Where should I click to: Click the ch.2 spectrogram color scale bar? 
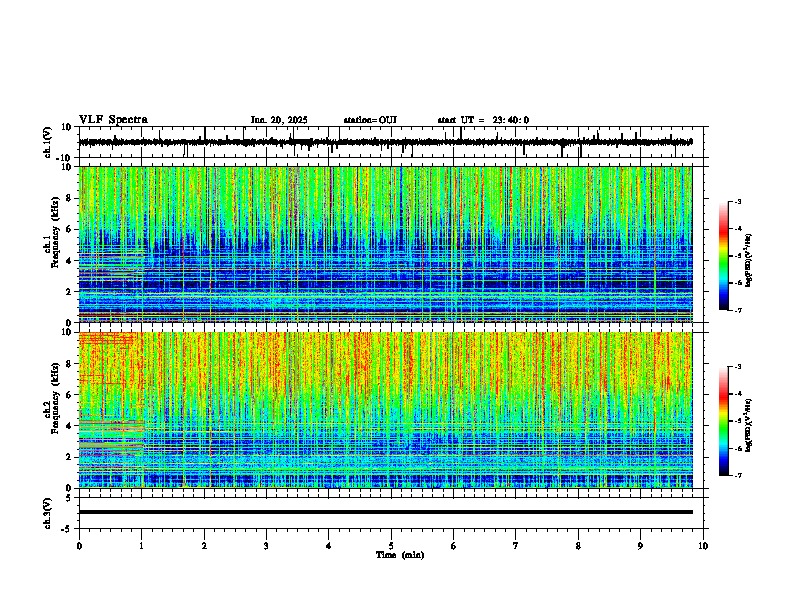click(724, 421)
